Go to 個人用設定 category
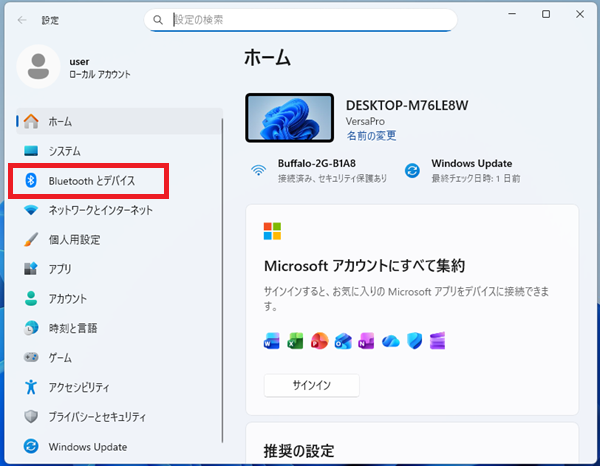The width and height of the screenshot is (600, 466). click(x=119, y=240)
